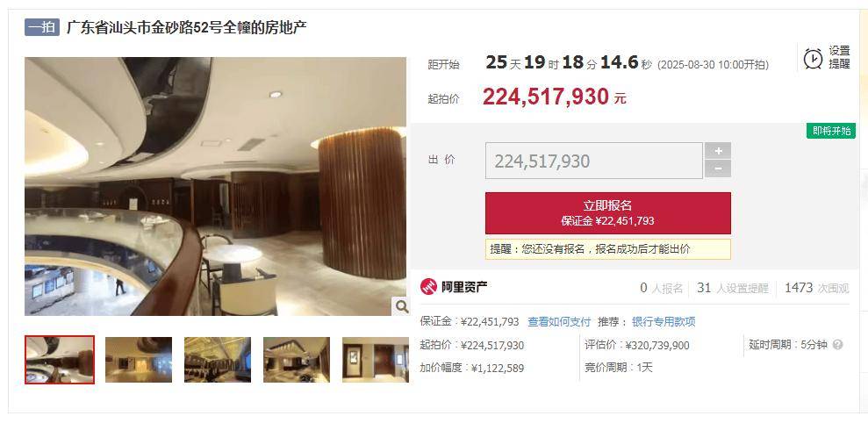Select the second photo thumbnail
Screen dimensions: 868x423
click(139, 359)
